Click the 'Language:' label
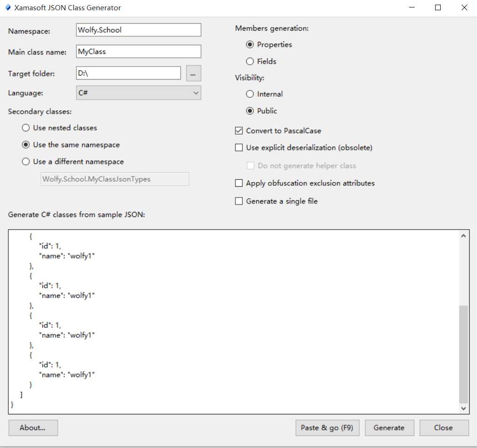The height and width of the screenshot is (448, 477). coord(26,93)
